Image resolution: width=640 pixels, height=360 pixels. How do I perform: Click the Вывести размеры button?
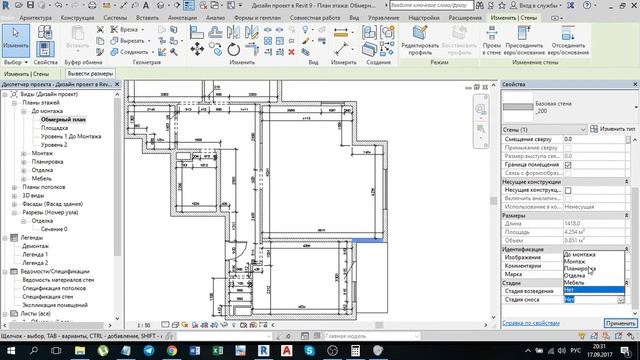tap(90, 74)
